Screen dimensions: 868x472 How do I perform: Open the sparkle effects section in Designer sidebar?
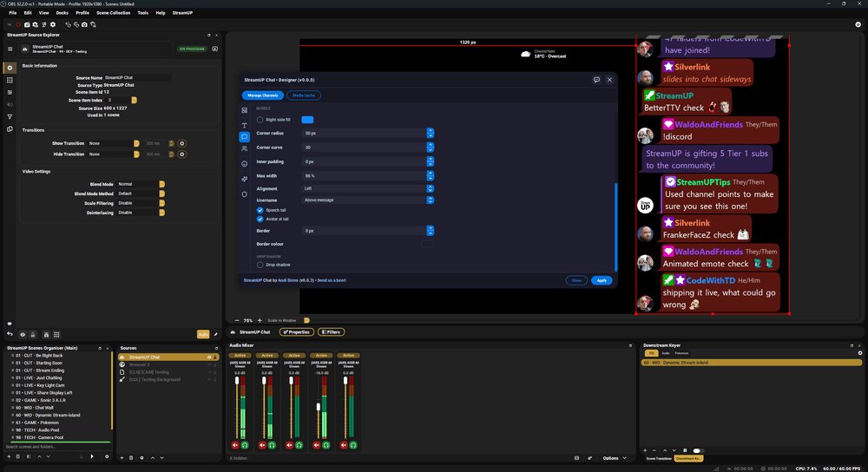point(244,179)
